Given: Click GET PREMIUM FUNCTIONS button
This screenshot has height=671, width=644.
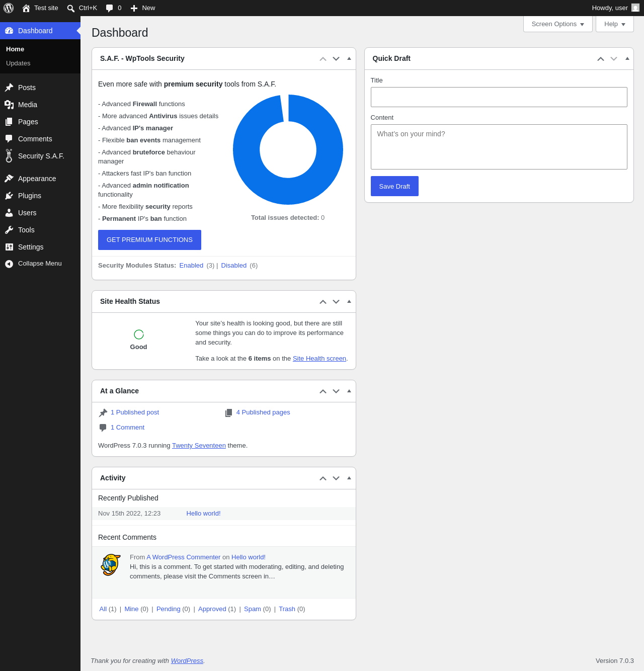Looking at the screenshot, I should [149, 240].
